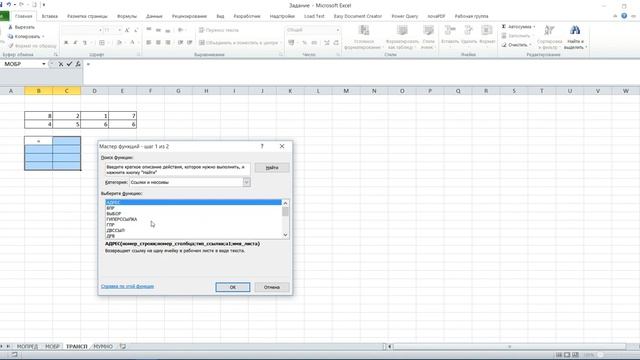The height and width of the screenshot is (360, 640).
Task: Open Sort & Filter (Сортировка и фильтр)
Action: [549, 37]
